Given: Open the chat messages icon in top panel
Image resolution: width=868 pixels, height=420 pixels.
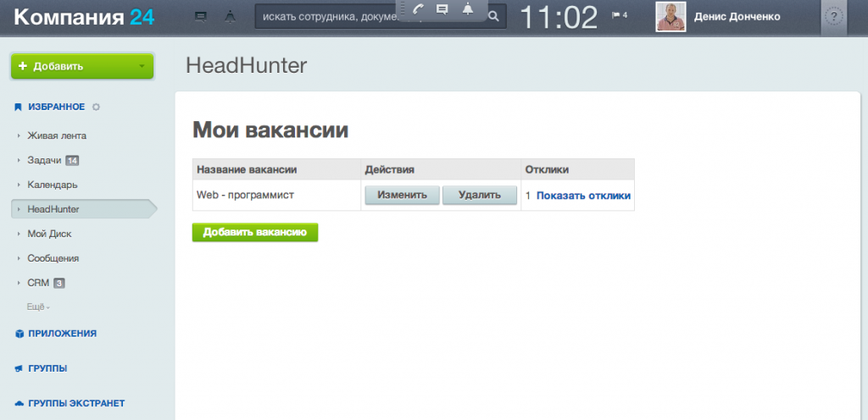Looking at the screenshot, I should (442, 9).
